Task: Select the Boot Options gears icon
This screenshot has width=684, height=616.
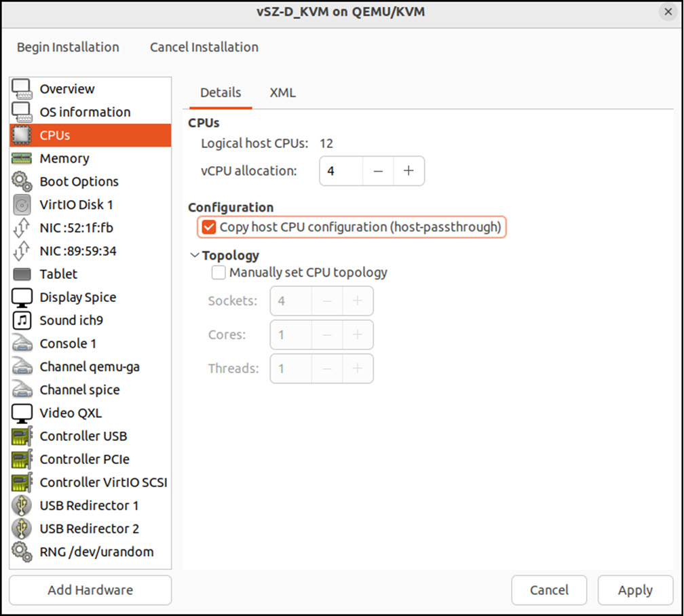Action: (22, 182)
